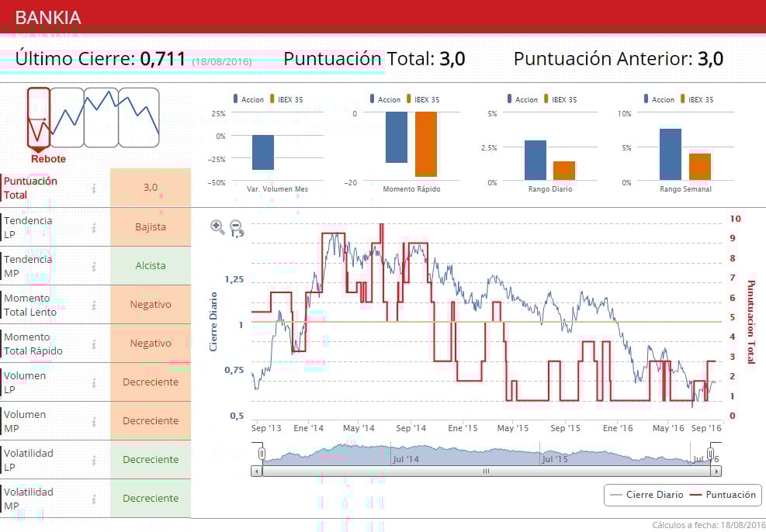The width and height of the screenshot is (766, 532).
Task: Click the BANKIA title in header
Action: 48,18
